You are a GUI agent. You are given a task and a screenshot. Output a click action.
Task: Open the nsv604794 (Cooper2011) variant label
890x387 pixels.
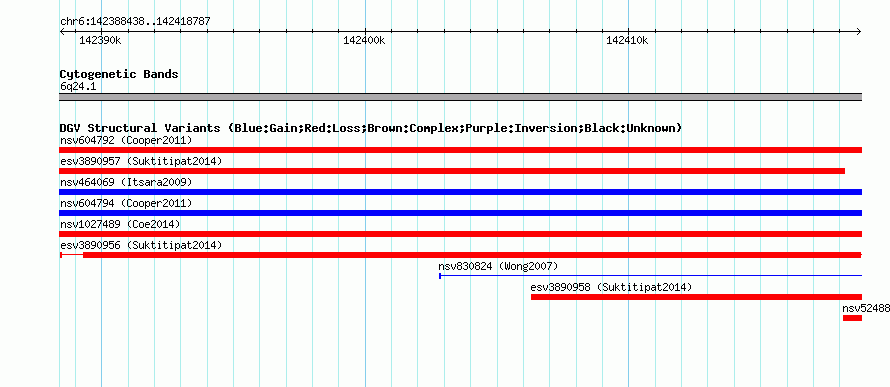pyautogui.click(x=126, y=203)
